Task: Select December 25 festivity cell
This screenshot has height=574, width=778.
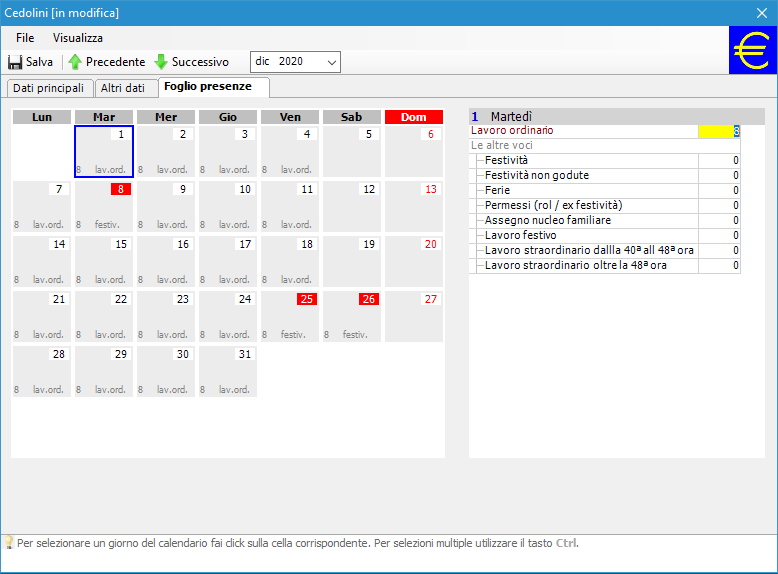Action: (290, 317)
